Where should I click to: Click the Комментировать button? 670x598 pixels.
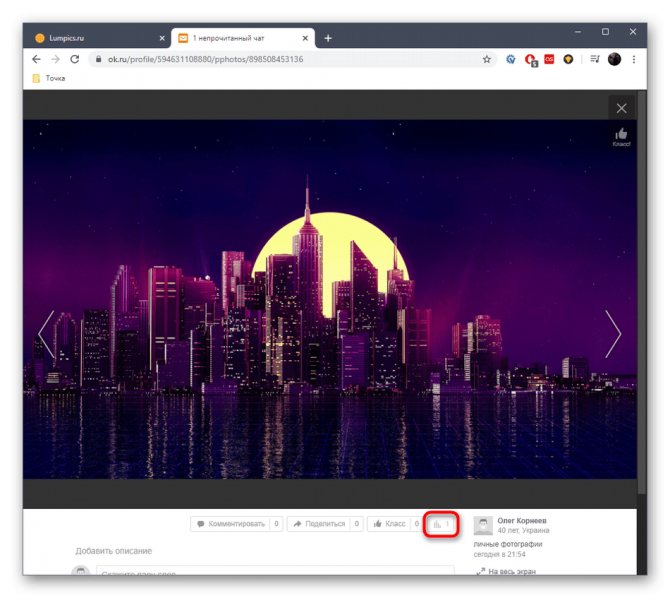(236, 524)
